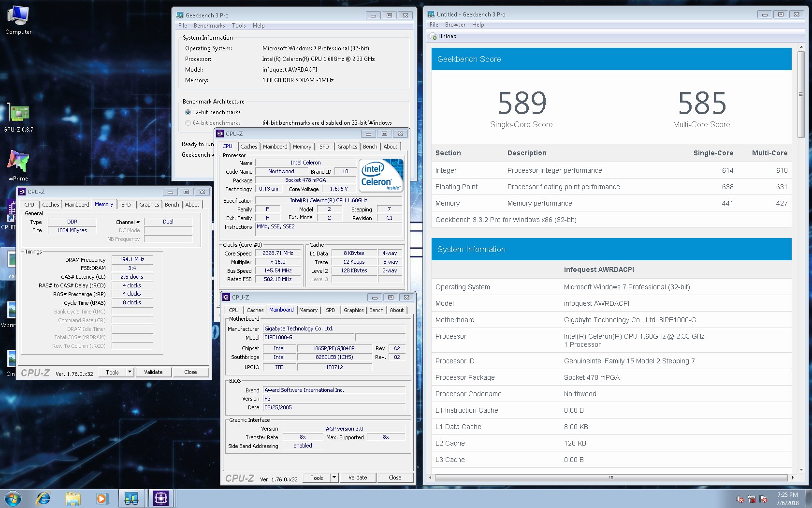Open About tab in CPU-Z Memory window
Image resolution: width=812 pixels, height=508 pixels.
point(192,205)
